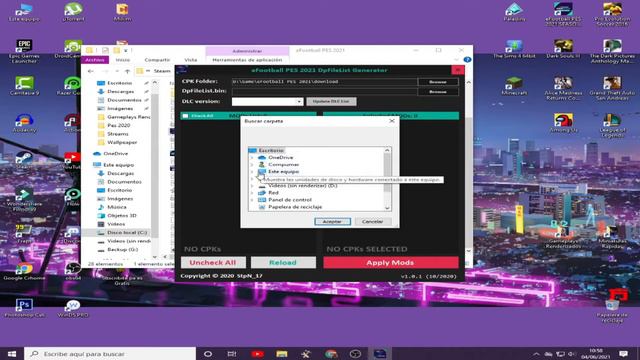Open the Este equipo desktop icon
640x360 pixels.
click(x=24, y=11)
